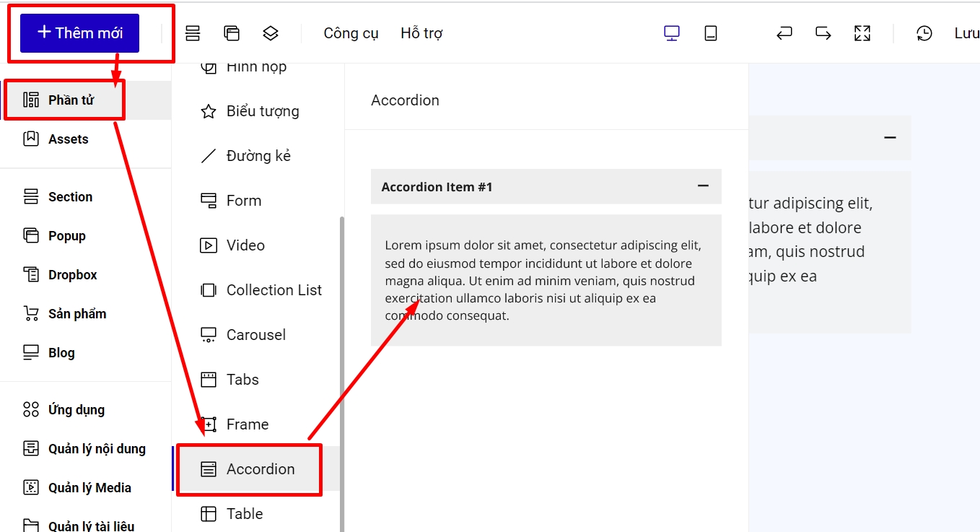Viewport: 980px width, 532px height.
Task: Click the redo arrow icon
Action: pyautogui.click(x=823, y=33)
